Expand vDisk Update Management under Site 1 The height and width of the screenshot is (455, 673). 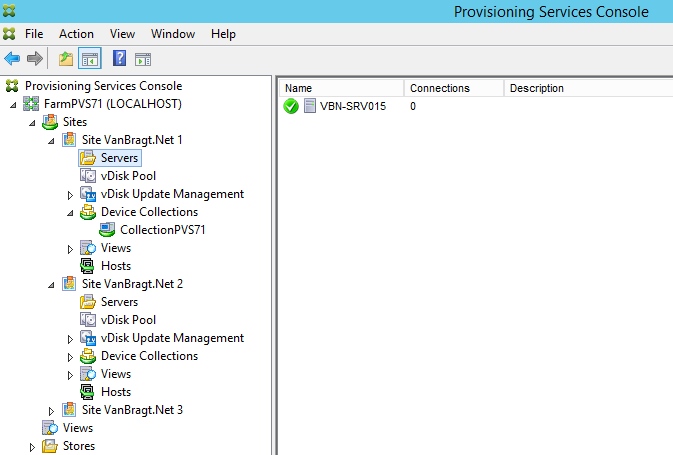pyautogui.click(x=70, y=195)
